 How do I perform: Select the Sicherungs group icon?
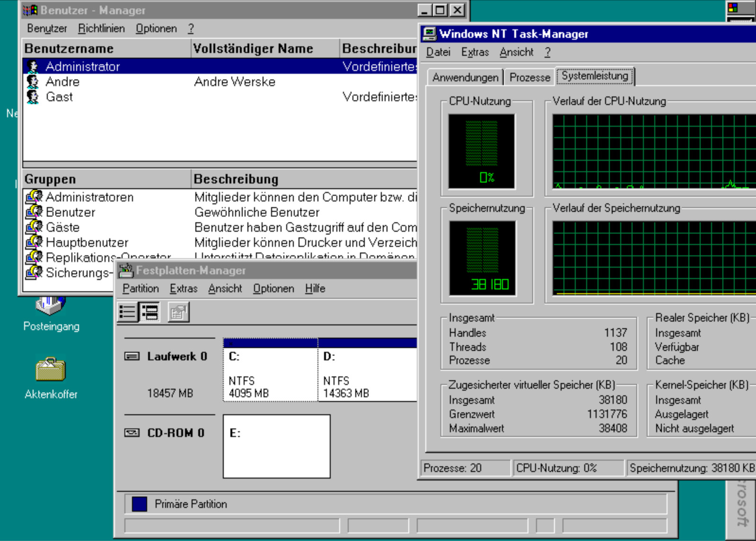coord(34,272)
